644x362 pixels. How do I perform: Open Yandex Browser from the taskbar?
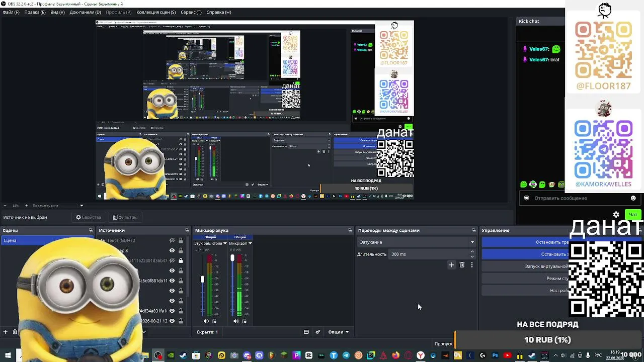coord(420,356)
